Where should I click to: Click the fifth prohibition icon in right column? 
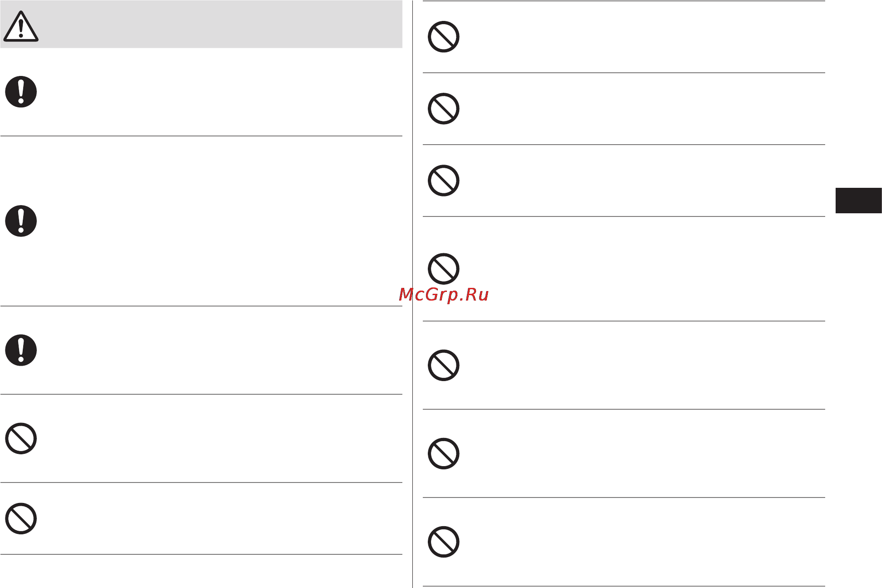point(444,365)
